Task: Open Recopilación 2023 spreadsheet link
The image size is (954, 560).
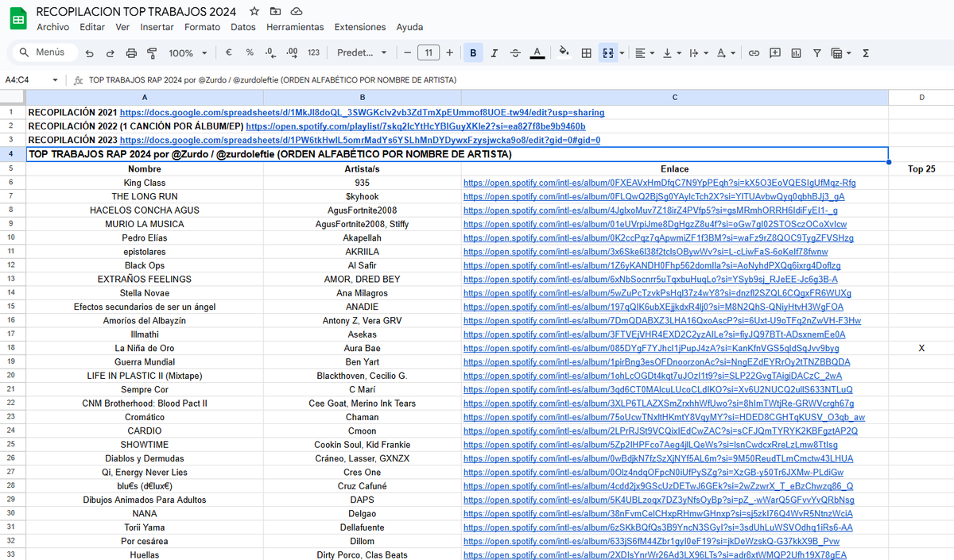Action: tap(360, 140)
